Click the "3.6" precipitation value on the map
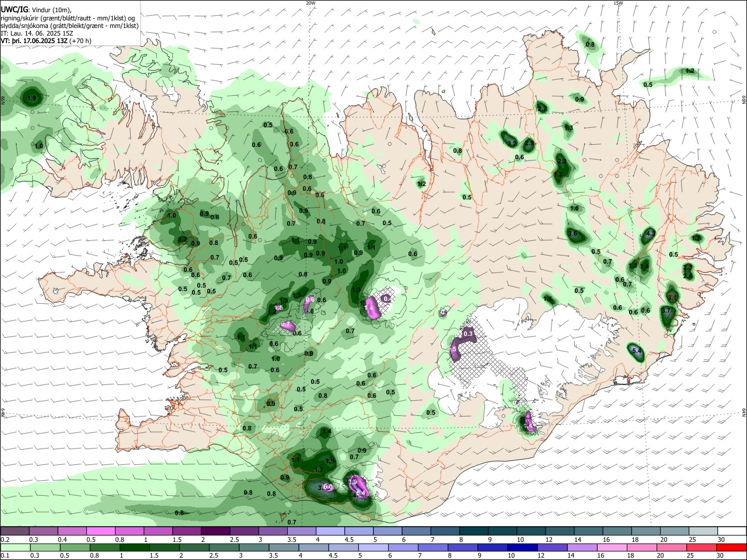The width and height of the screenshot is (747, 560). 573,234
